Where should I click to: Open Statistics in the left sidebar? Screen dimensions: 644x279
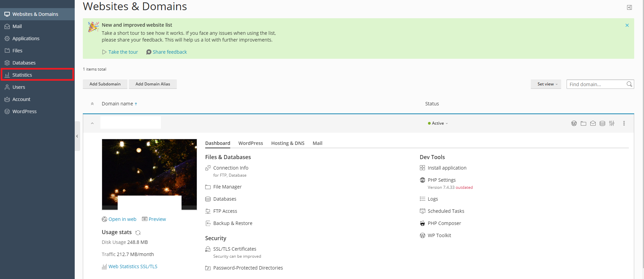tap(37, 75)
